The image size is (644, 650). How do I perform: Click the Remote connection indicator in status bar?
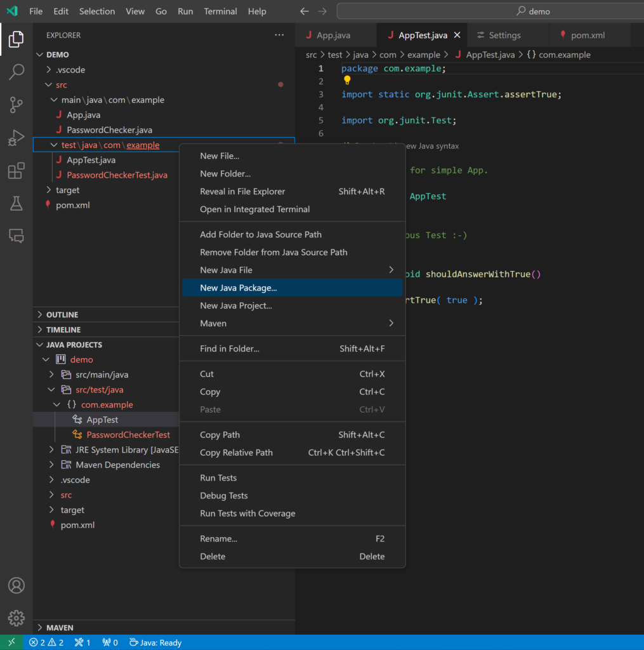click(11, 642)
